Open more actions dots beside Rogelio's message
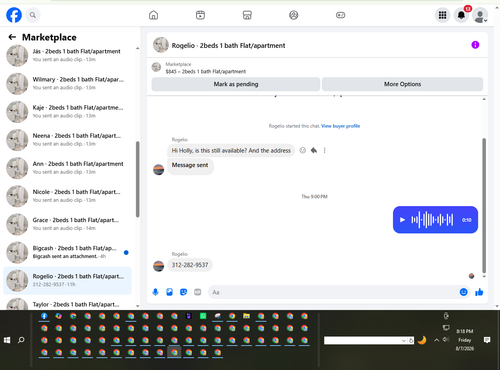 [x=324, y=150]
